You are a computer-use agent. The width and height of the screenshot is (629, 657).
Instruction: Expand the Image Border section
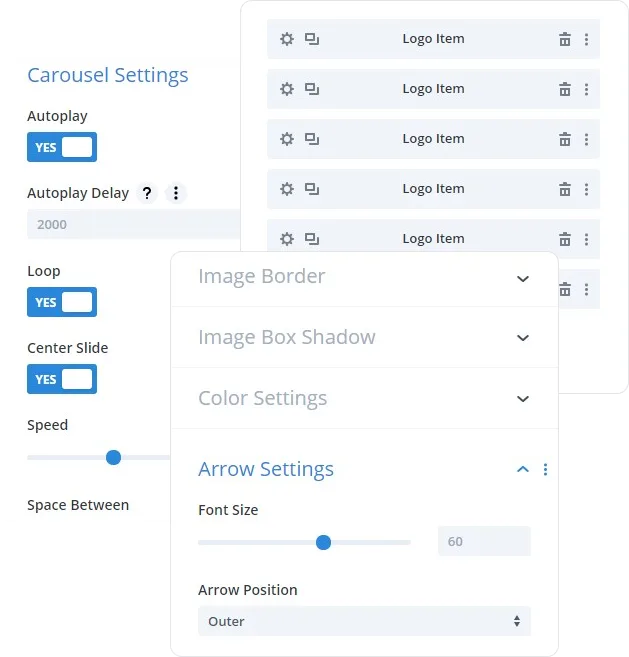[523, 277]
